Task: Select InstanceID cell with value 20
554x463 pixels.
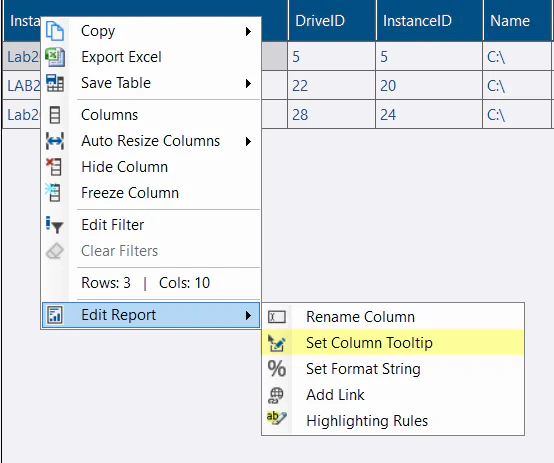Action: [429, 86]
